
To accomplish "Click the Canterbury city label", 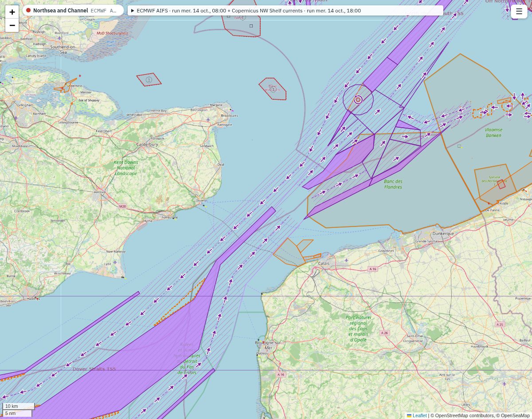I will tap(147, 144).
